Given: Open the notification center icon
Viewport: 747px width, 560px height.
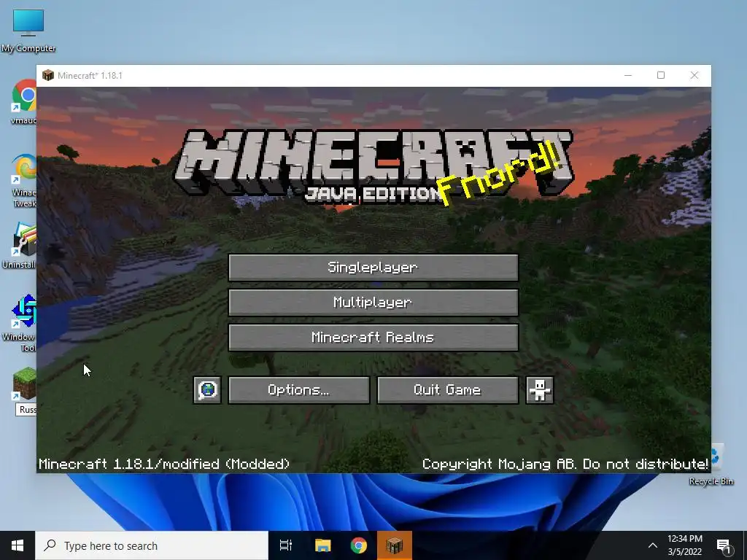Looking at the screenshot, I should coord(724,545).
